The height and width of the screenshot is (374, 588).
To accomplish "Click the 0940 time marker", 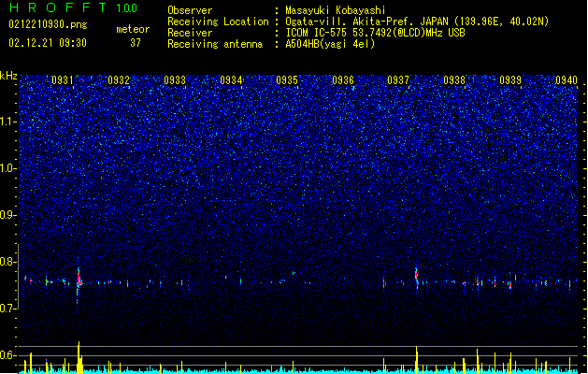I will (x=566, y=80).
